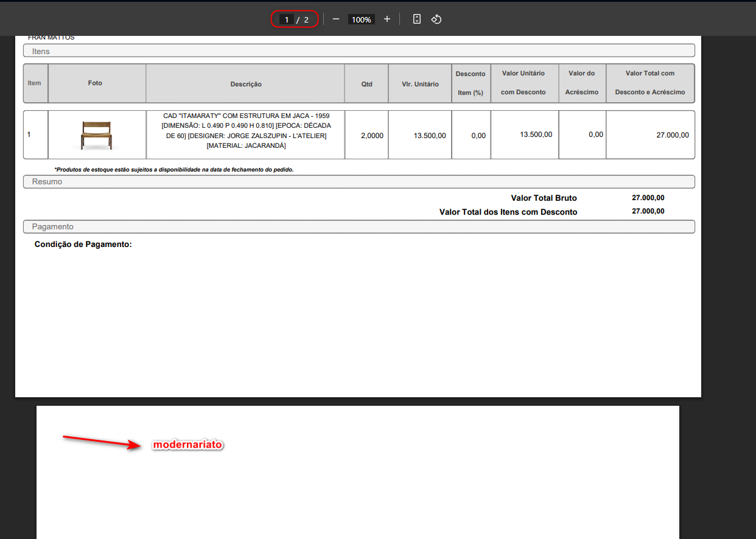This screenshot has height=539, width=756.
Task: Click the Itens section header
Action: (x=41, y=51)
